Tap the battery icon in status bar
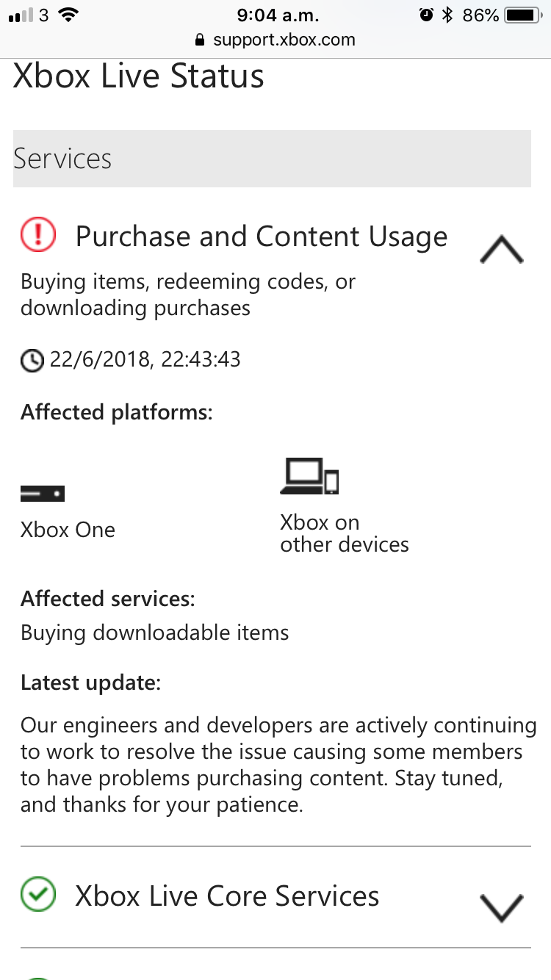The image size is (551, 980). click(523, 15)
